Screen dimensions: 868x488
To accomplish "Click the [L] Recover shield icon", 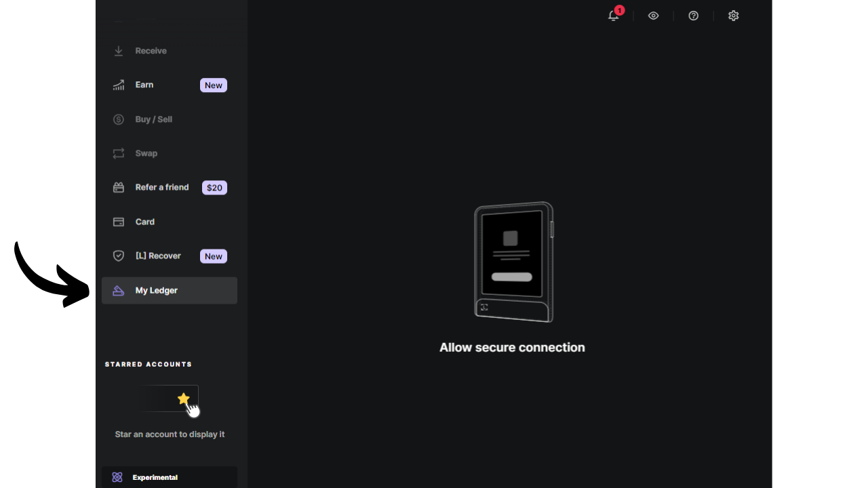I will [119, 256].
